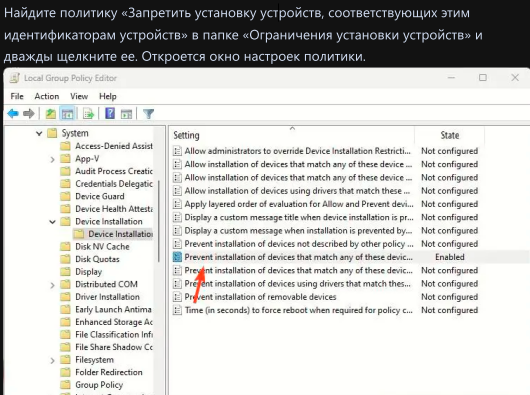
Task: Click the Up one level folder icon
Action: tap(51, 114)
